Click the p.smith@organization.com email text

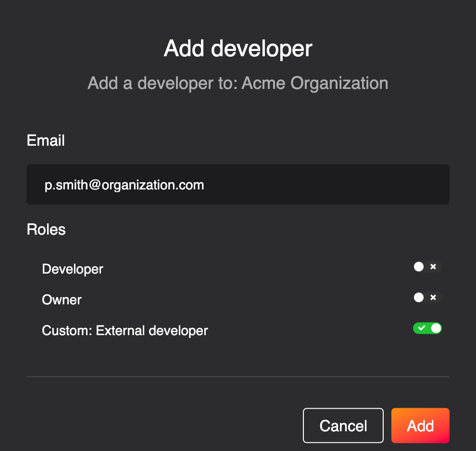pos(124,185)
